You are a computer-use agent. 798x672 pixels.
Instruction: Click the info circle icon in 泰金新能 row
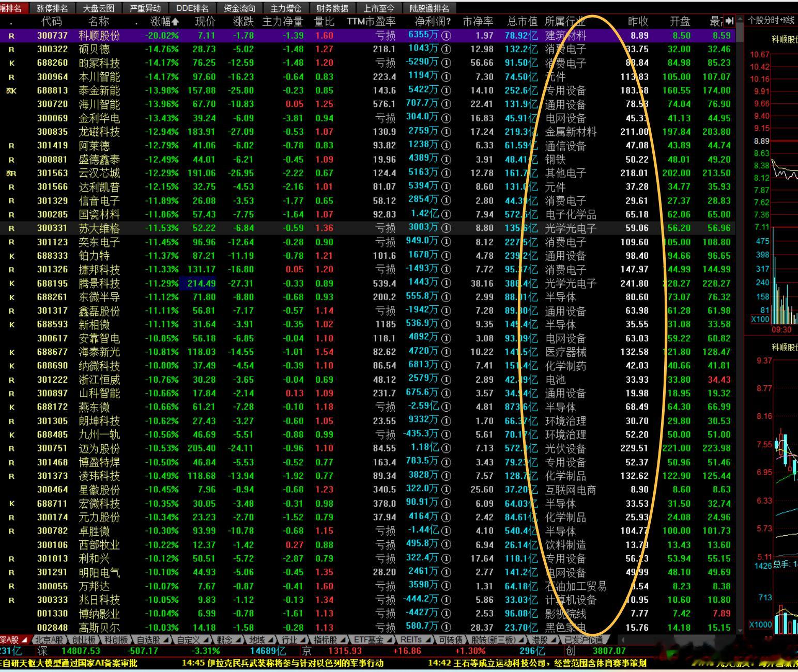tap(446, 90)
